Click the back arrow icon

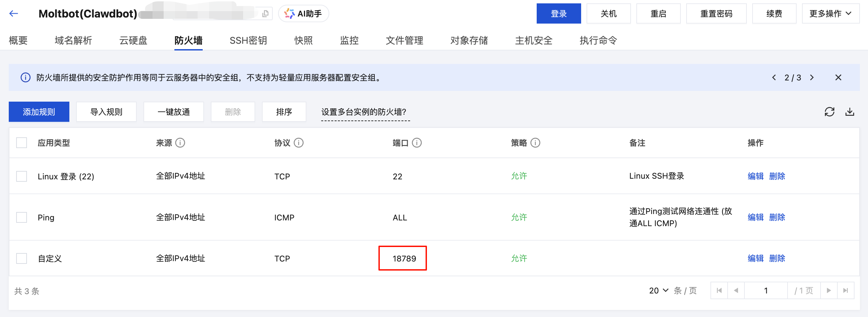13,13
